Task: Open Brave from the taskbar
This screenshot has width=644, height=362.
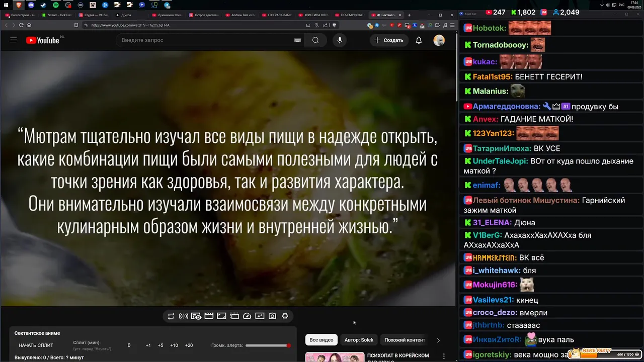Action: click(x=19, y=5)
